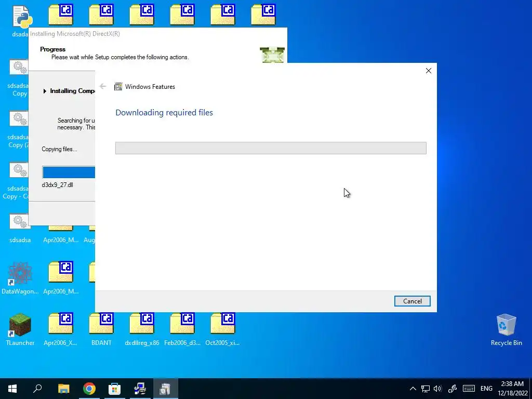Click the Downloading required files progress bar

[271, 148]
